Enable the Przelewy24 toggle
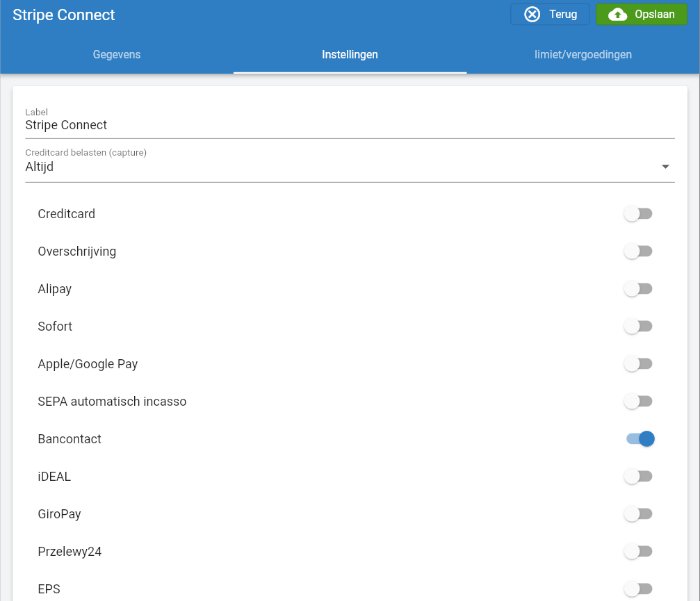 pos(638,551)
